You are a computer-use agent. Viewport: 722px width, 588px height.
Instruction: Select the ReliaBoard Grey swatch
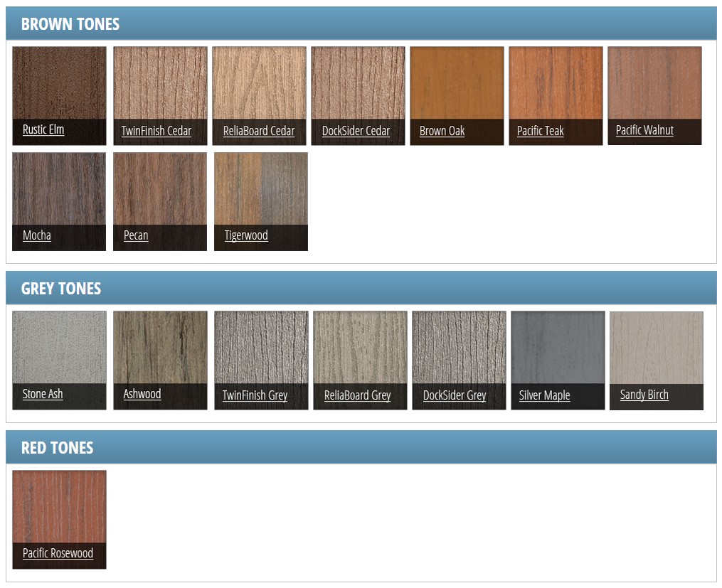coord(358,395)
